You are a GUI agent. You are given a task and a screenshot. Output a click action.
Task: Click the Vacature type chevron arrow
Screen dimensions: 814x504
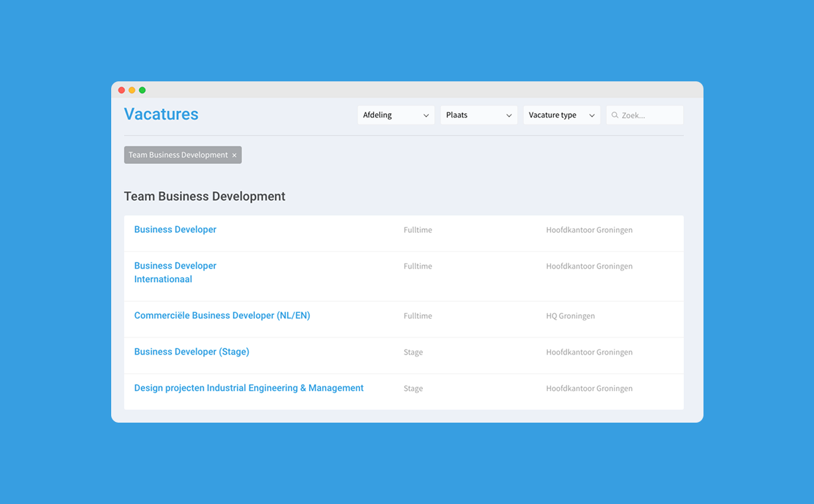click(592, 116)
